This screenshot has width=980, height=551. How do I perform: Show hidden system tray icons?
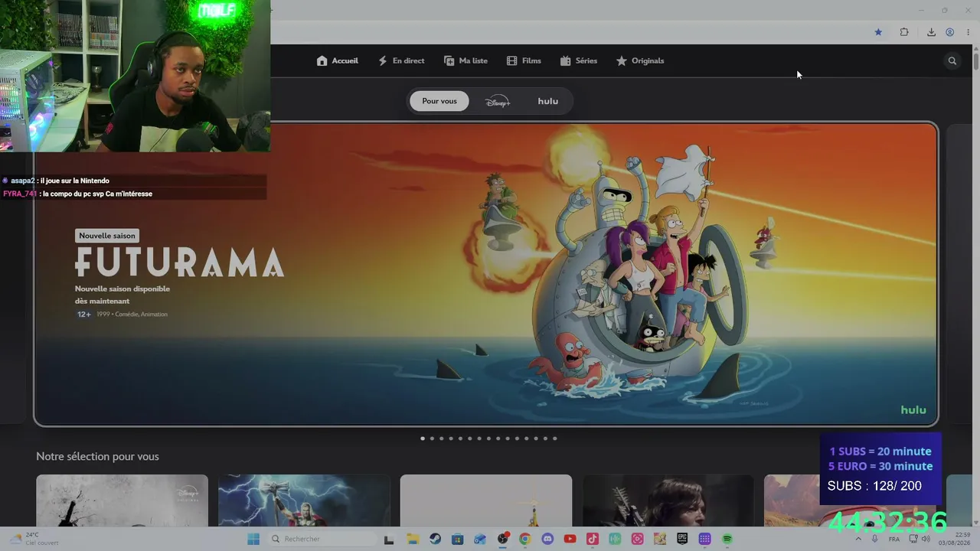click(857, 539)
